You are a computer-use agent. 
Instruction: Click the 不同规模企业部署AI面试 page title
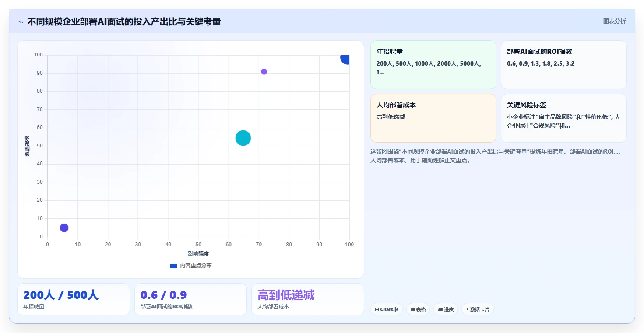[124, 21]
